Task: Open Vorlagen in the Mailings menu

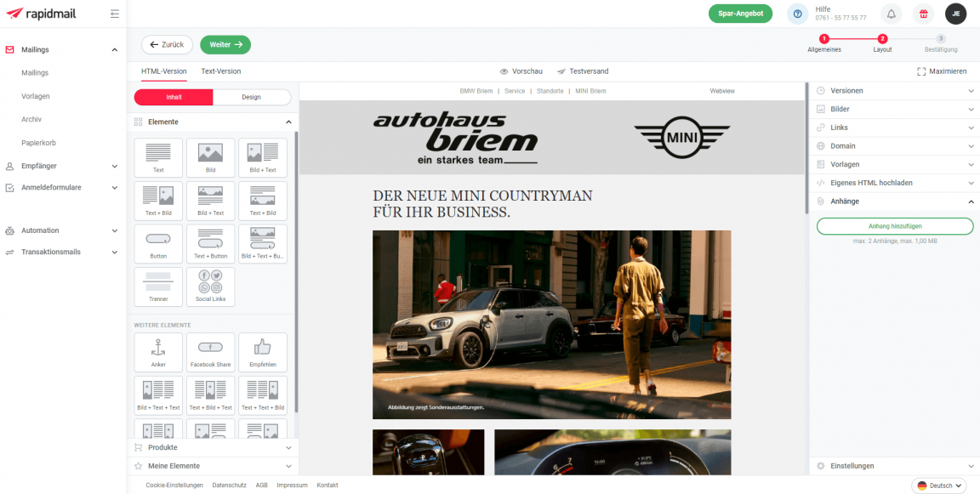Action: click(36, 96)
